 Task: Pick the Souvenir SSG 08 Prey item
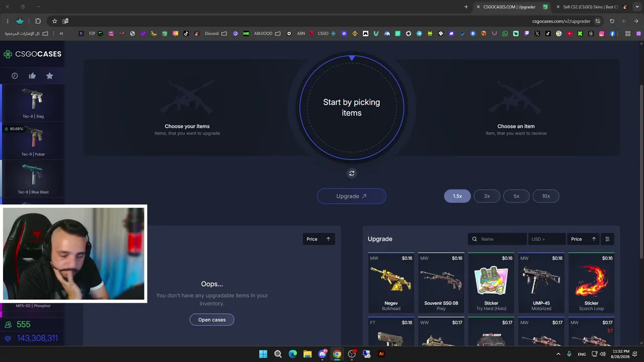coord(441,283)
